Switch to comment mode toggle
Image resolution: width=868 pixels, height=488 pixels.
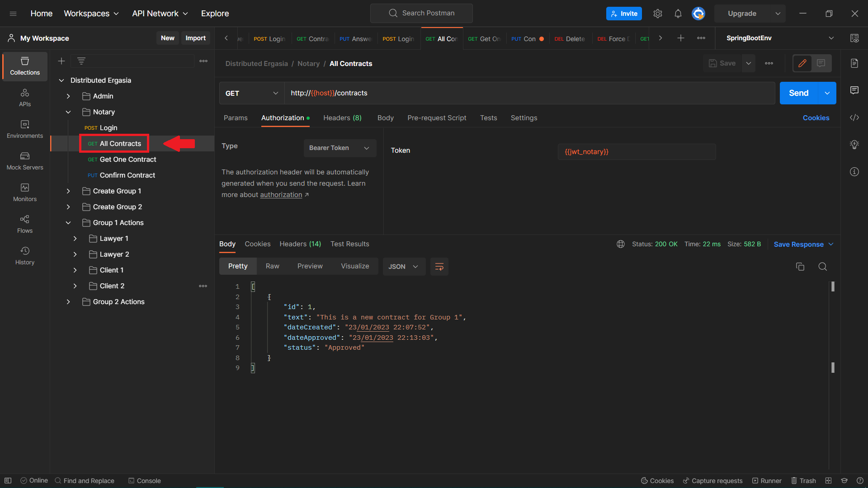pyautogui.click(x=821, y=63)
